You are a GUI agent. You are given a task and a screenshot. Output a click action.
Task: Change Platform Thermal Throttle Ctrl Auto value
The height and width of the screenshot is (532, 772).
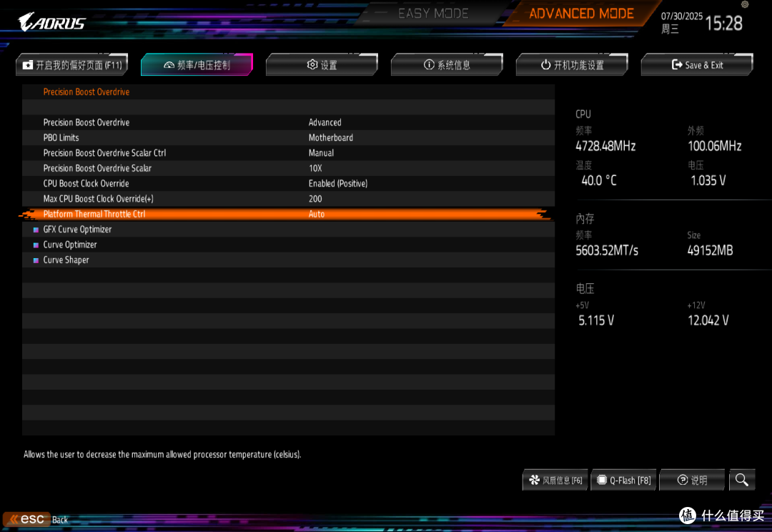[x=317, y=214]
